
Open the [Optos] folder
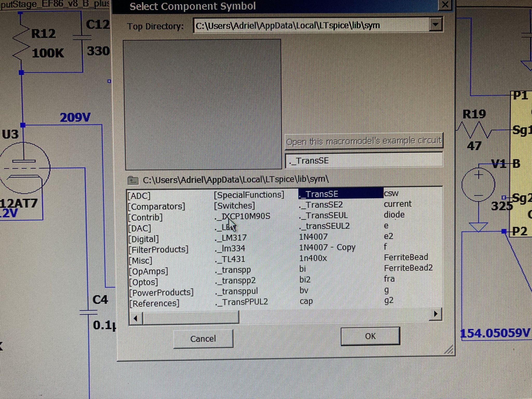(143, 282)
